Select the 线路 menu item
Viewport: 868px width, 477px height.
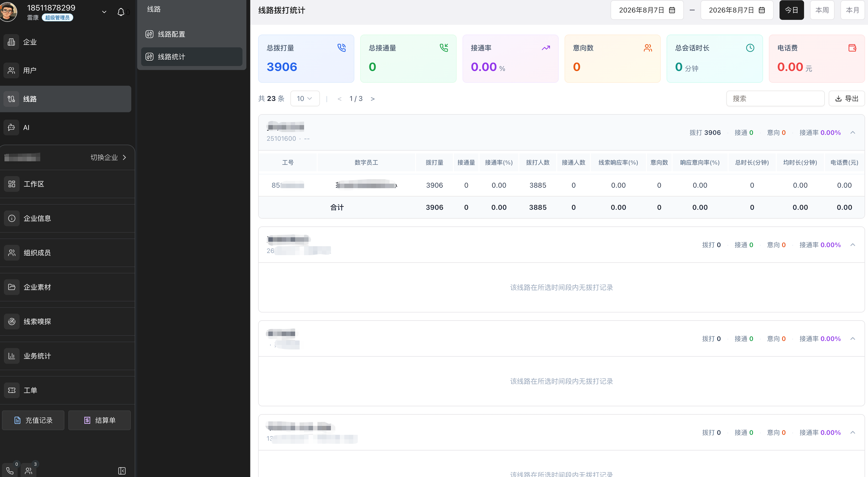[66, 99]
